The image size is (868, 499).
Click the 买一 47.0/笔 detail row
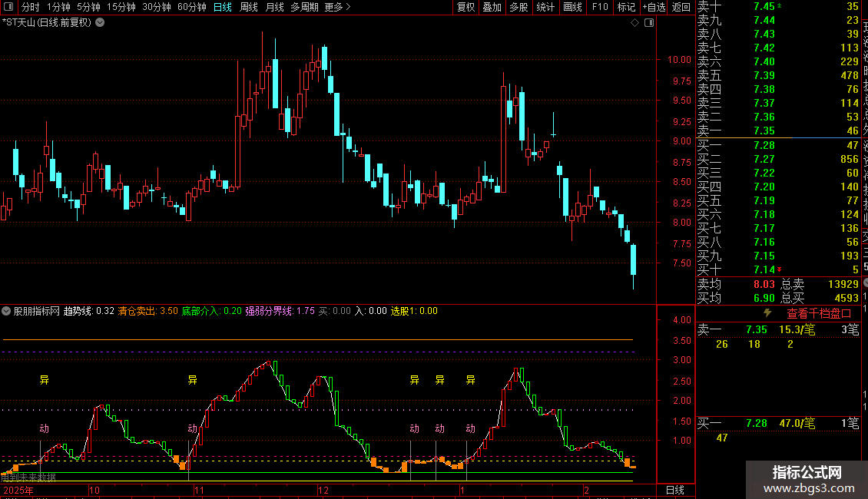(778, 423)
